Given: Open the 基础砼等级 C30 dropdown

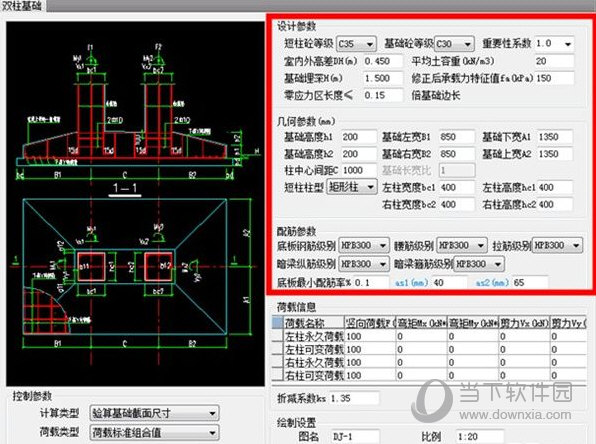Looking at the screenshot, I should pos(454,44).
